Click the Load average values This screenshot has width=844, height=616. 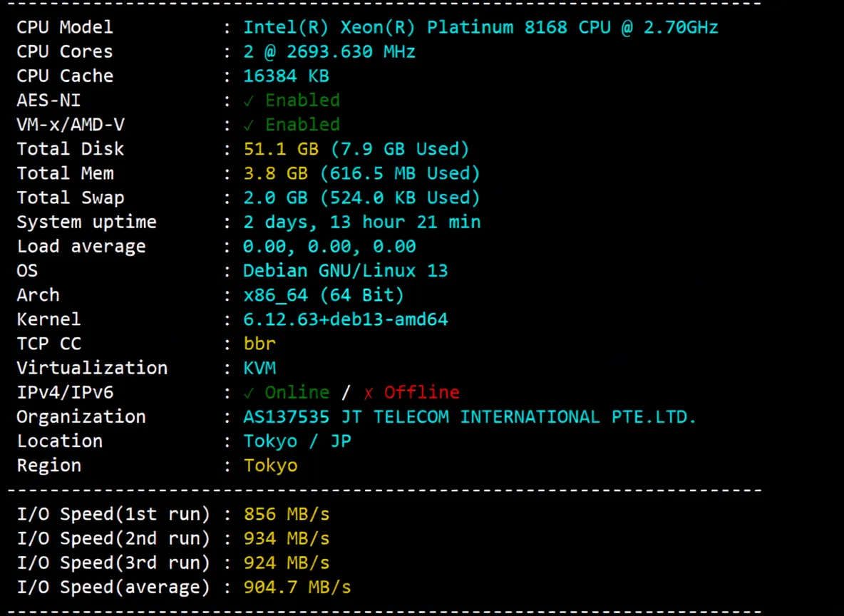click(x=329, y=246)
